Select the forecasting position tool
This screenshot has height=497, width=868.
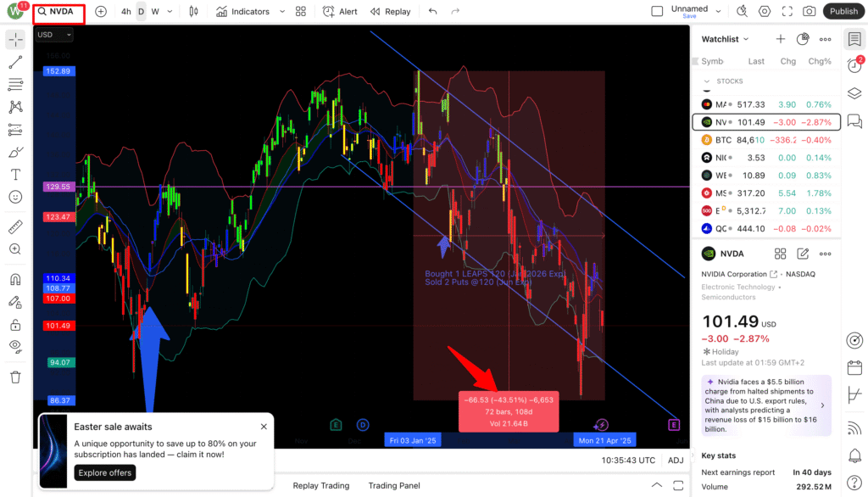(15, 130)
